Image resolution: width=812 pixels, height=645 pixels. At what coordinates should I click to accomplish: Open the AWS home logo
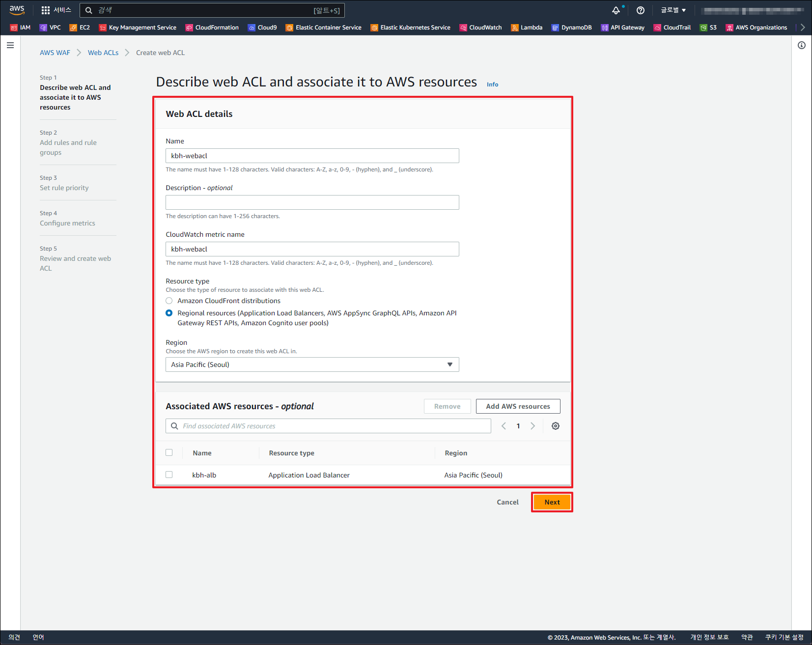coord(17,10)
